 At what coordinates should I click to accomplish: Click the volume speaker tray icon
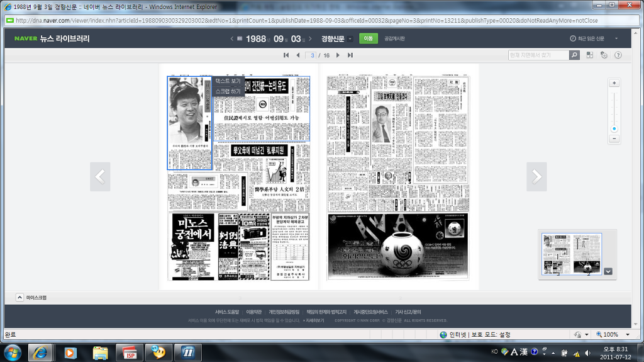point(588,353)
